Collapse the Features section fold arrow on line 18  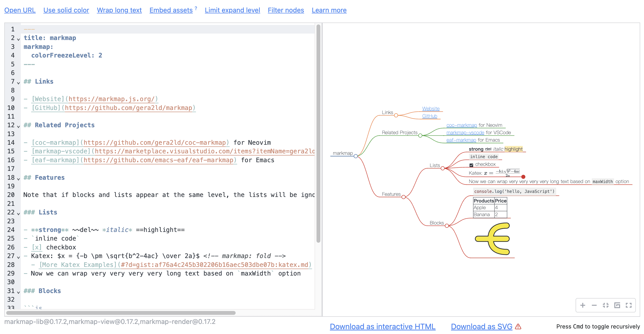click(x=18, y=179)
